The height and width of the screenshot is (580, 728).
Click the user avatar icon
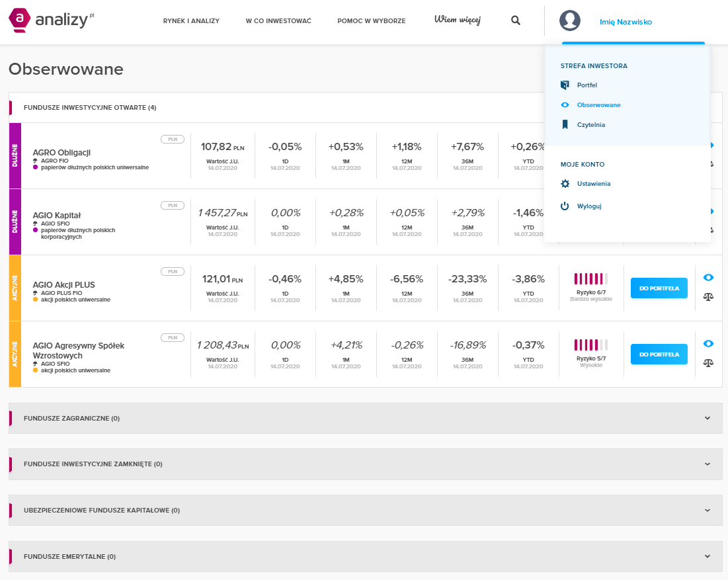(x=569, y=21)
